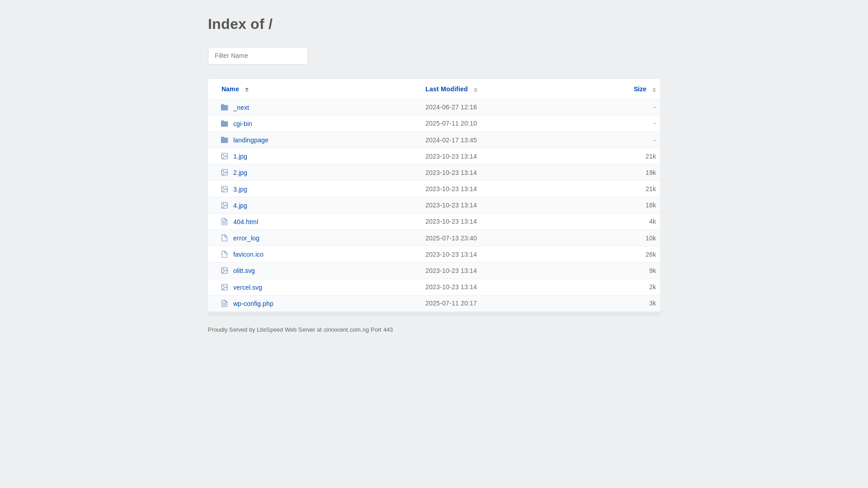
Task: Click the 2024-02-17 13:45 date of landingpage
Action: (x=451, y=140)
